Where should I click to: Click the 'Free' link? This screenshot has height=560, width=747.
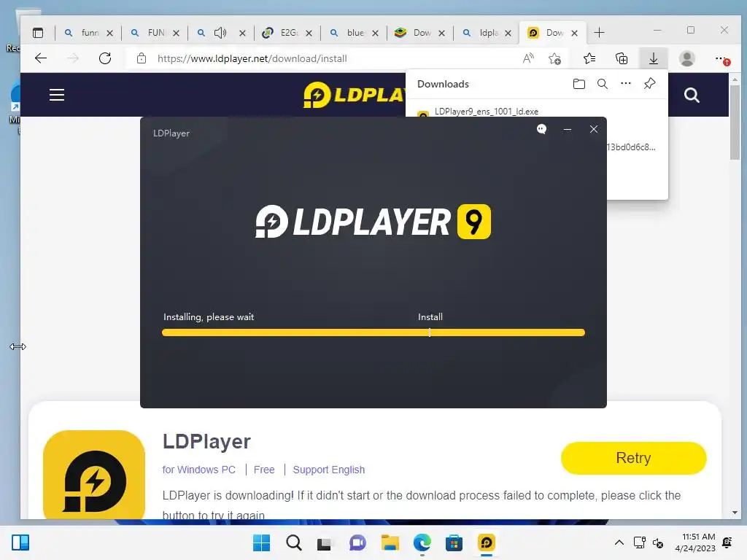point(264,470)
